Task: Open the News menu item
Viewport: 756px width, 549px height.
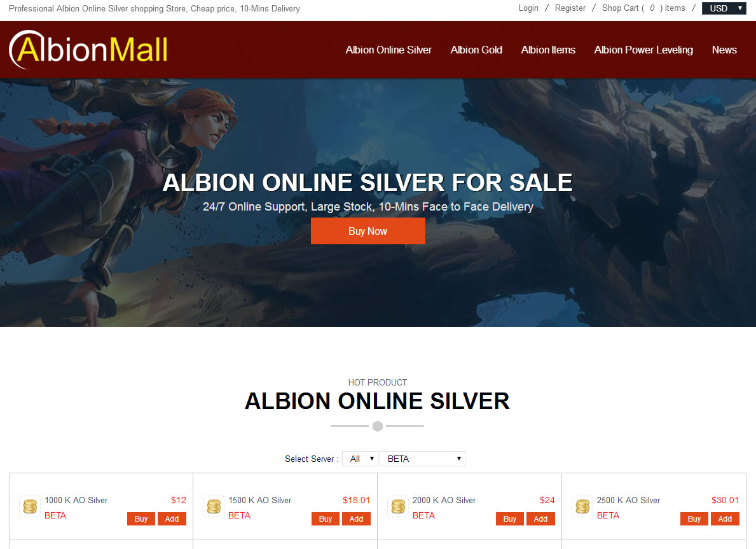Action: 724,50
